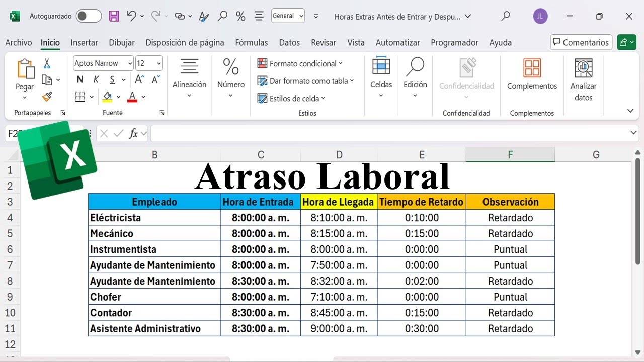Image resolution: width=644 pixels, height=362 pixels.
Task: Switch to the Datos tab
Action: point(289,43)
